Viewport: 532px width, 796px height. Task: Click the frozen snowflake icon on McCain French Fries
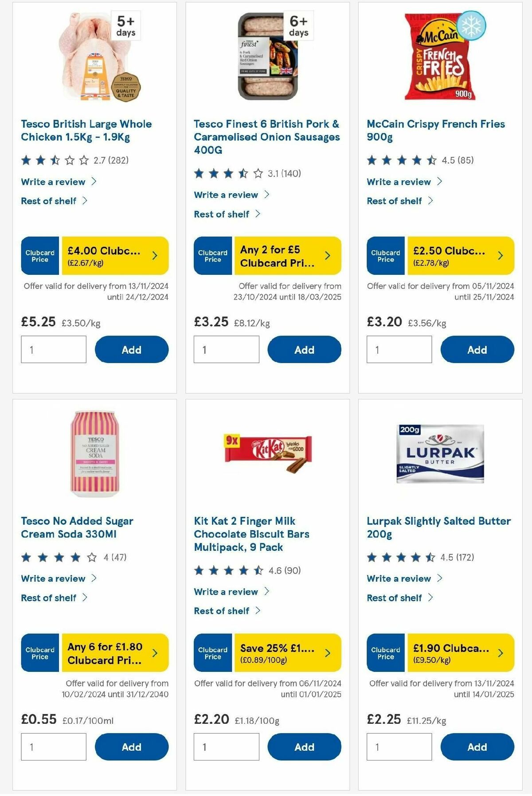point(472,28)
